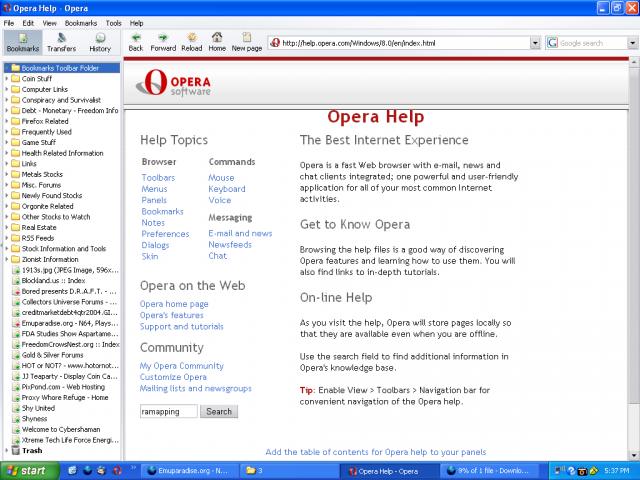Viewport: 640px width, 480px height.
Task: Go to the Home page
Action: (x=217, y=42)
